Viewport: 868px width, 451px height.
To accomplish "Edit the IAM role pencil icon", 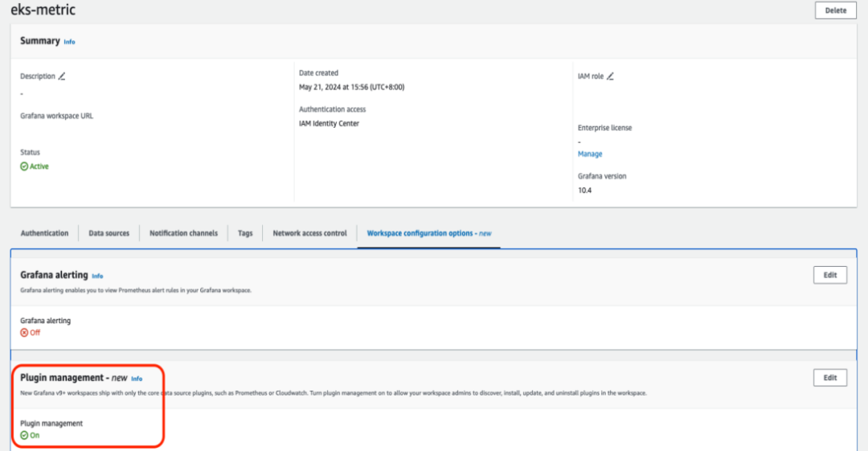I will click(x=610, y=76).
